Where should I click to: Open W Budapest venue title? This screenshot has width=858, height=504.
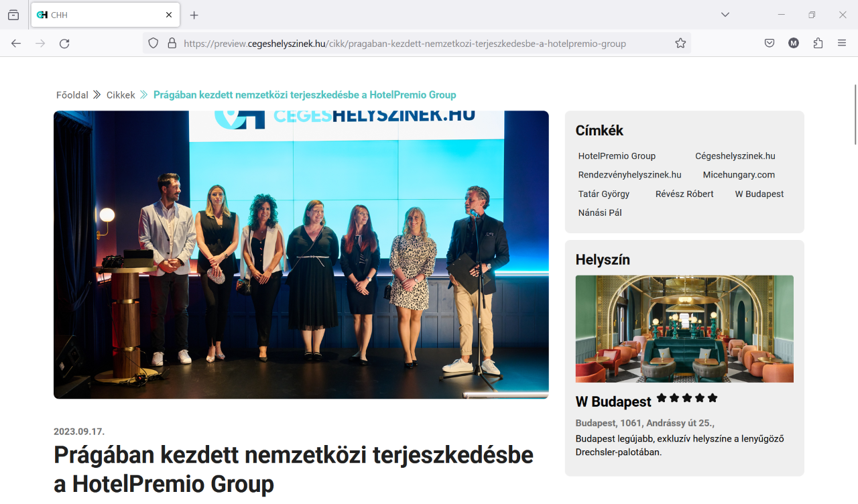(613, 402)
